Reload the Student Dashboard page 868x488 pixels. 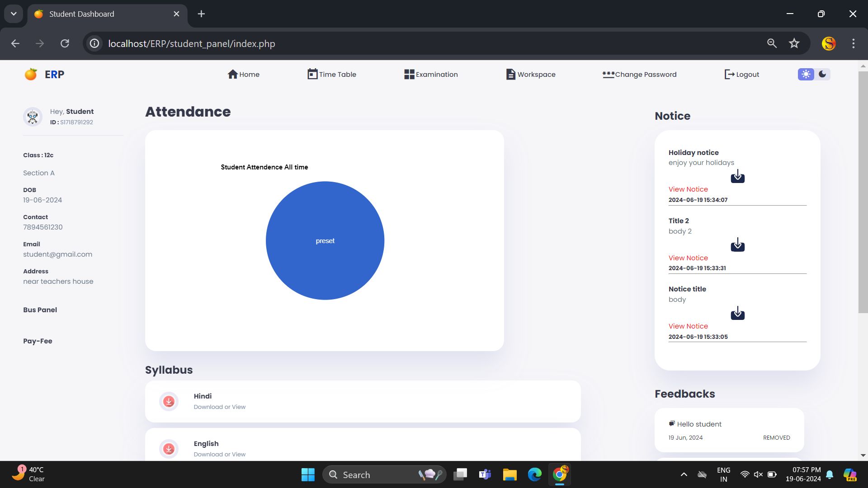[65, 43]
